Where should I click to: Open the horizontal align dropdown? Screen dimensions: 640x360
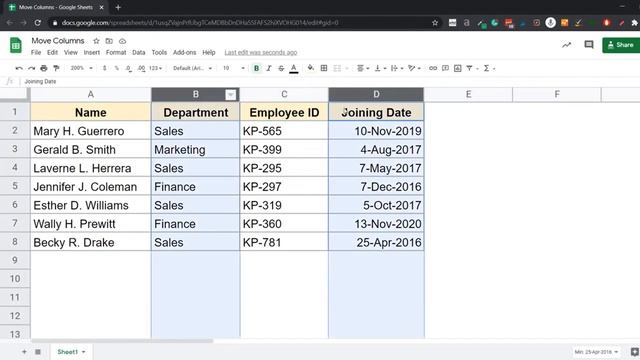pyautogui.click(x=362, y=68)
